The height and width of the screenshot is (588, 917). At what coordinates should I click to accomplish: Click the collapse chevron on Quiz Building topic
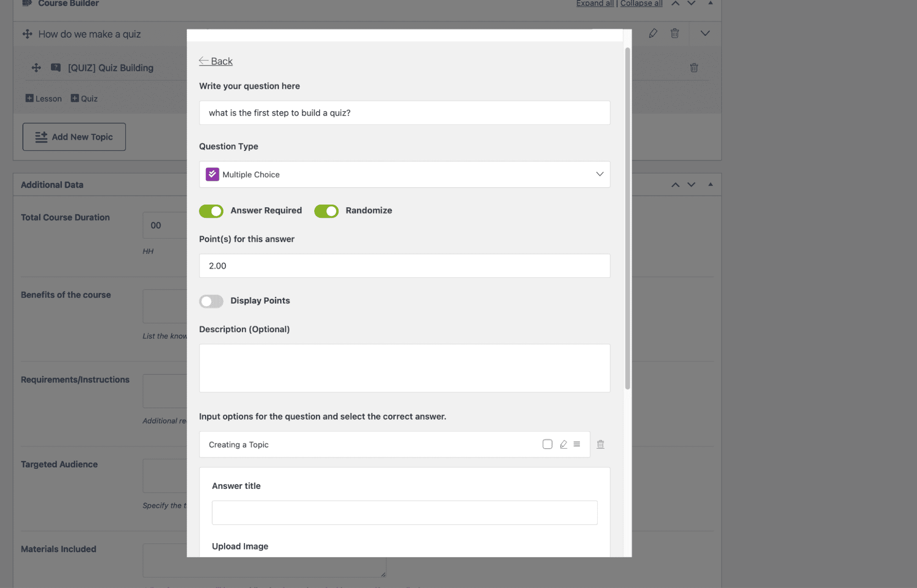(x=705, y=33)
